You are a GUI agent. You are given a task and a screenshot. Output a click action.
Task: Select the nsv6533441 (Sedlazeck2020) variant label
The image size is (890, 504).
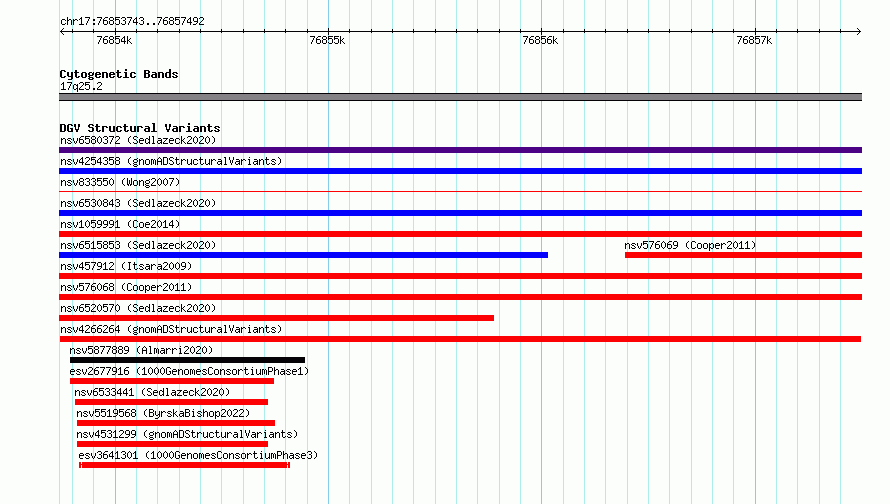click(152, 392)
